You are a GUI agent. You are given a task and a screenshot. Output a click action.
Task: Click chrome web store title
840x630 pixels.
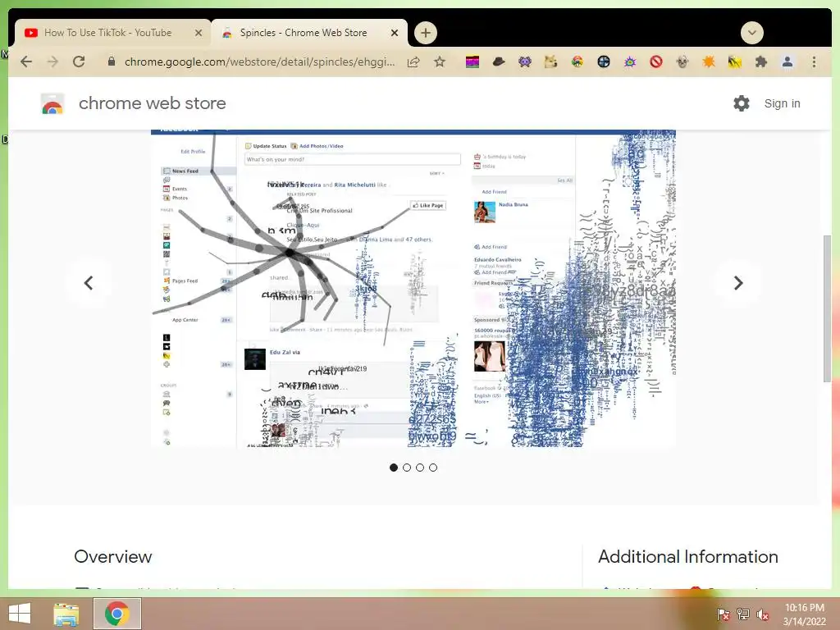[152, 103]
